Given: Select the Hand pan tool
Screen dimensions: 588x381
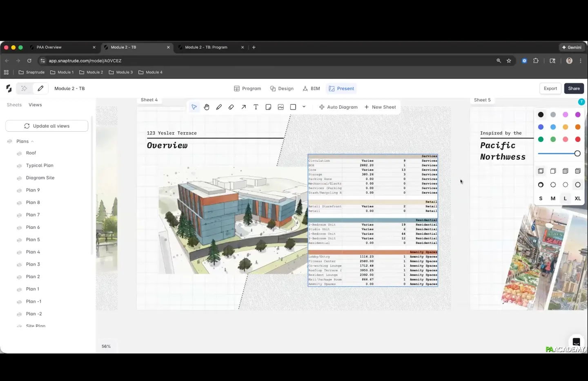Looking at the screenshot, I should (207, 107).
